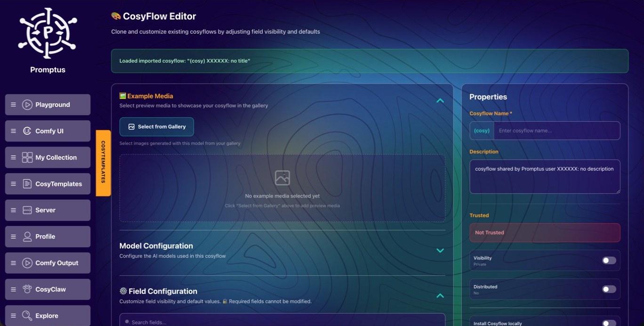Click the drag handle beside Explore
The image size is (644, 326).
(13, 316)
